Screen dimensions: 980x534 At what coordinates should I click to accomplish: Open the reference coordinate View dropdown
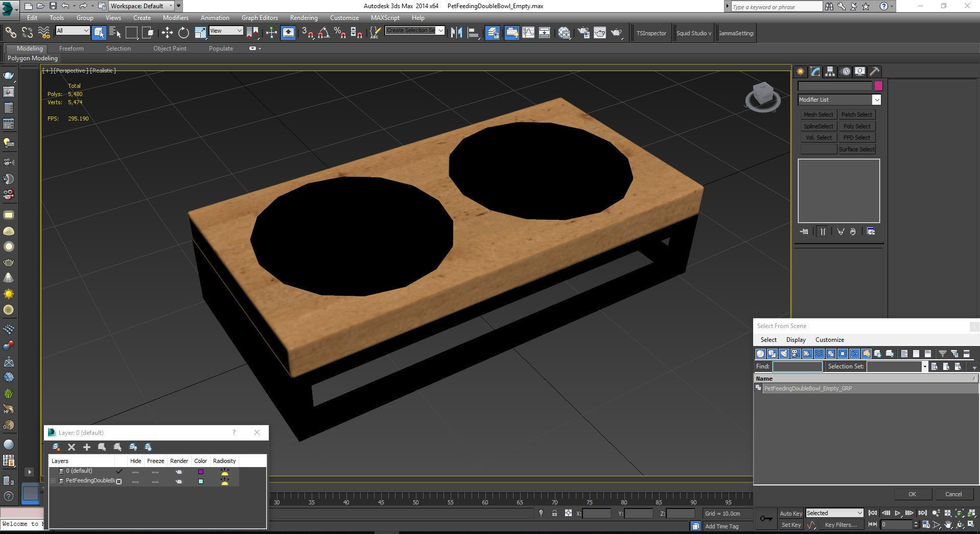(x=226, y=31)
